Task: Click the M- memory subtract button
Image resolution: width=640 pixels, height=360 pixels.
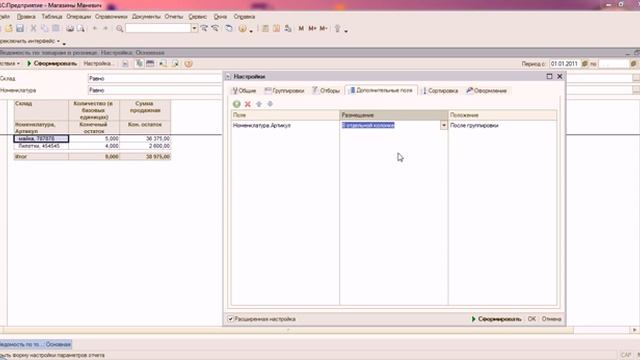Action: (x=323, y=28)
